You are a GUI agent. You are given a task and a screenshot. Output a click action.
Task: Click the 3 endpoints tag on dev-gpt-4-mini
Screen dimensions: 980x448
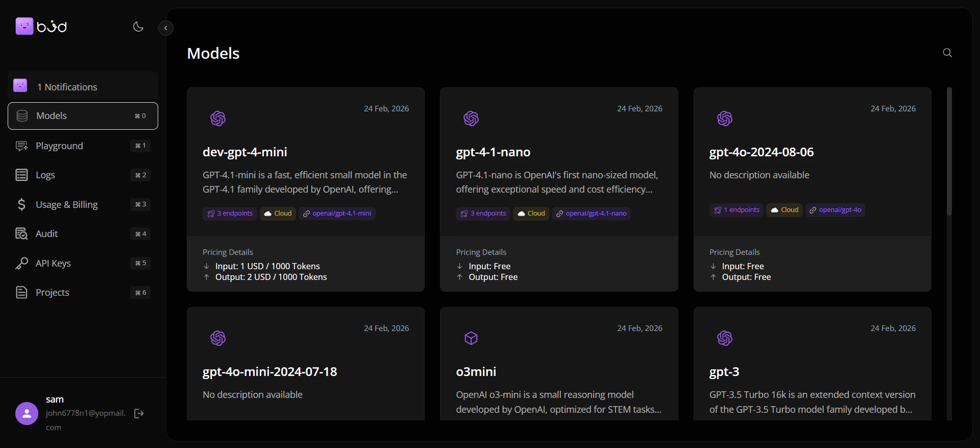tap(230, 214)
